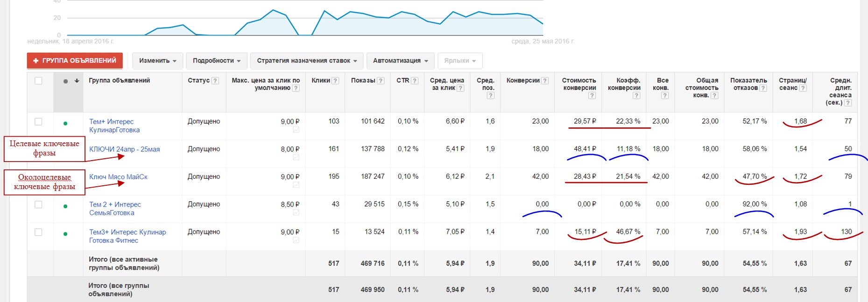Open the КЛЮЧИ 24апр - 25мая ad group
Image resolution: width=868 pixels, height=302 pixels.
124,149
